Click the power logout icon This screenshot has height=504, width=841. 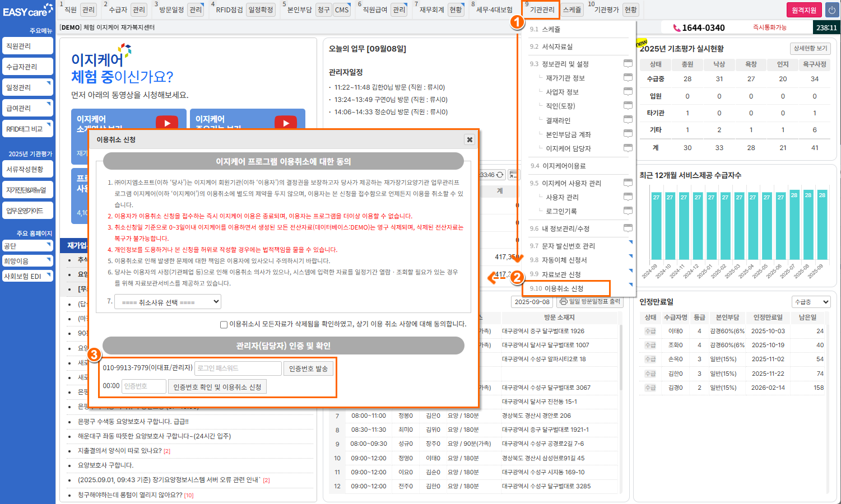832,10
